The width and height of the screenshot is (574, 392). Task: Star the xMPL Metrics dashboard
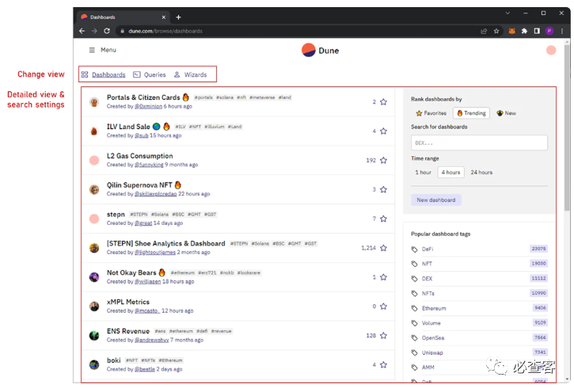[x=383, y=306]
